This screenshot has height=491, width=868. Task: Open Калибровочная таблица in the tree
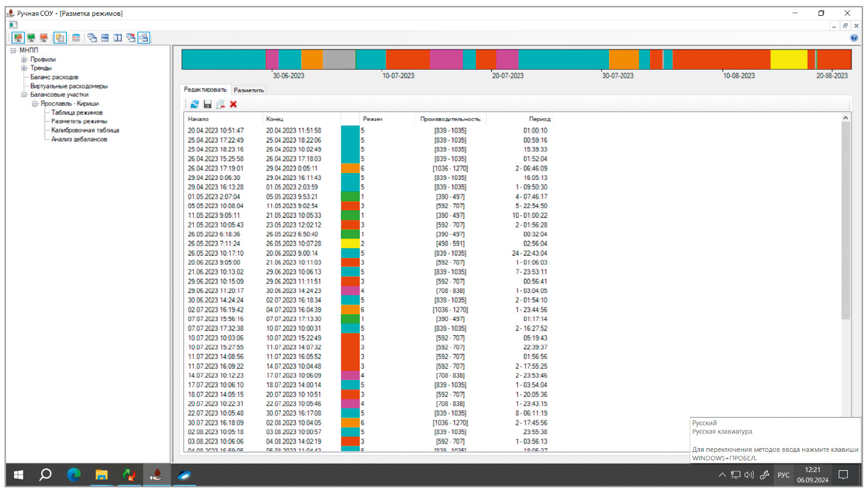tap(85, 130)
